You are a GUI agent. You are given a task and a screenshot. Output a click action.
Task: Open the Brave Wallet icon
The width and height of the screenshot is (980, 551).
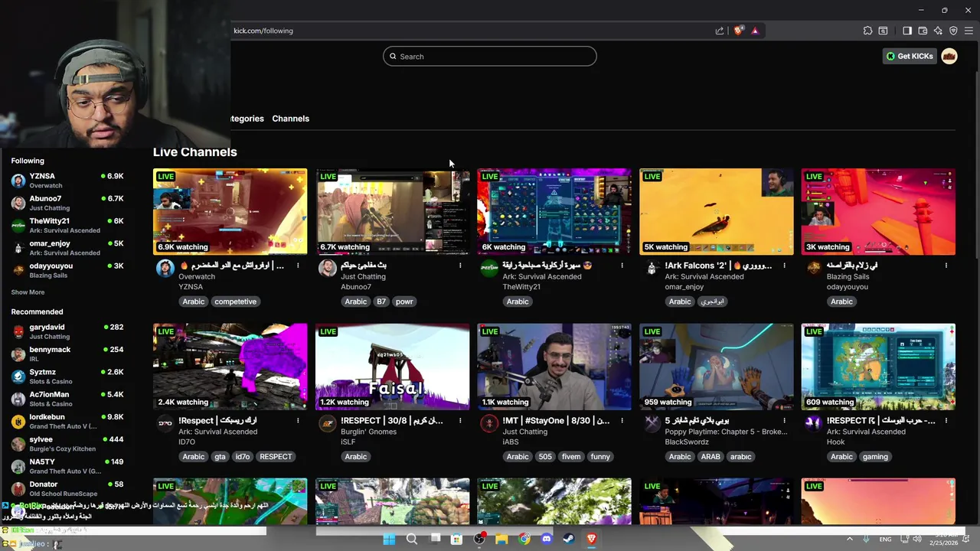coord(923,31)
